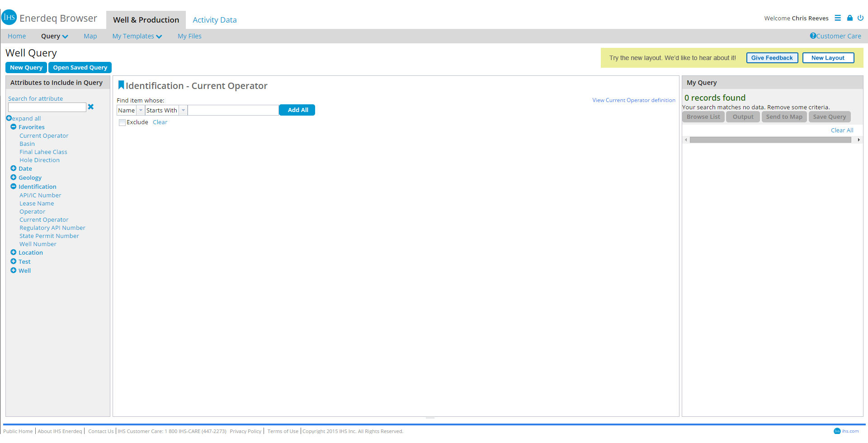Click the expand all plus icon

click(x=9, y=118)
